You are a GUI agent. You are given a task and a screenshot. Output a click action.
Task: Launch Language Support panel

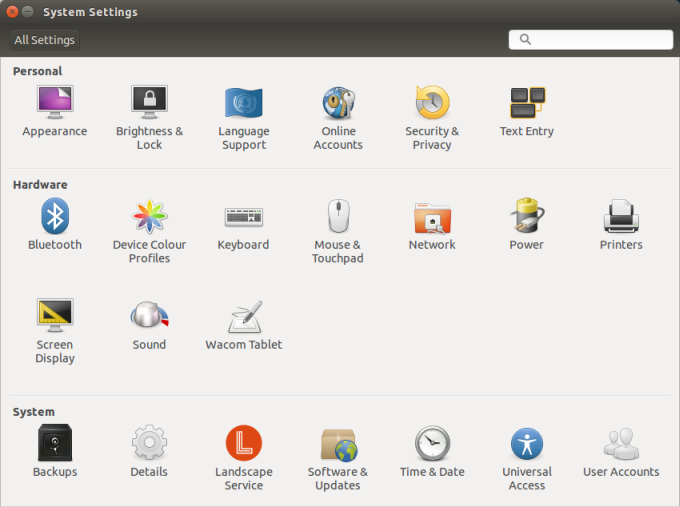(243, 103)
